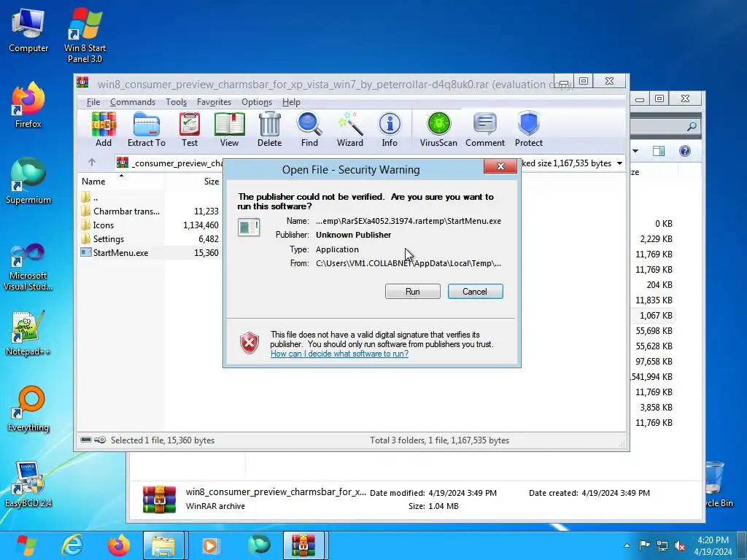Open the File menu
This screenshot has height=560, width=747.
click(x=93, y=102)
